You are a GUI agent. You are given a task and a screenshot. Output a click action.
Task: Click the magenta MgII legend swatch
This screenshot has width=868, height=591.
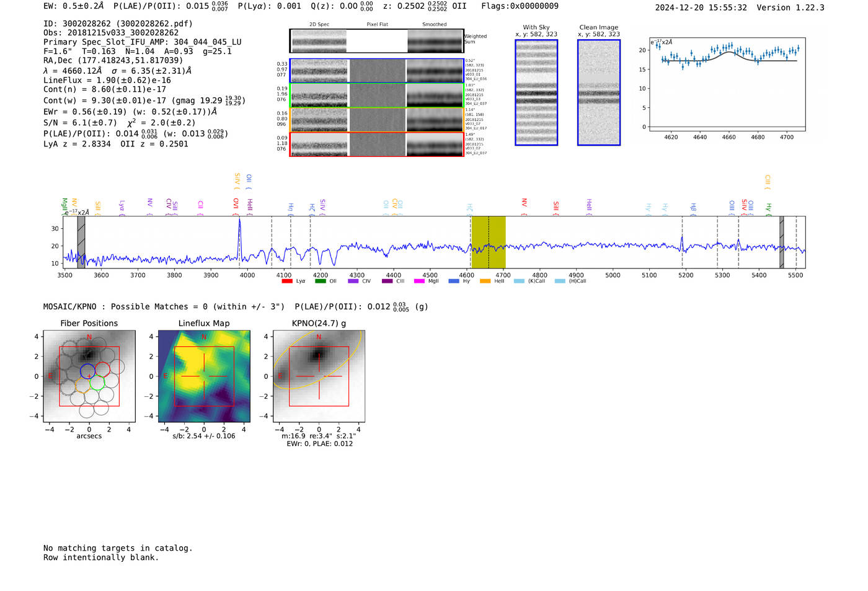419,282
